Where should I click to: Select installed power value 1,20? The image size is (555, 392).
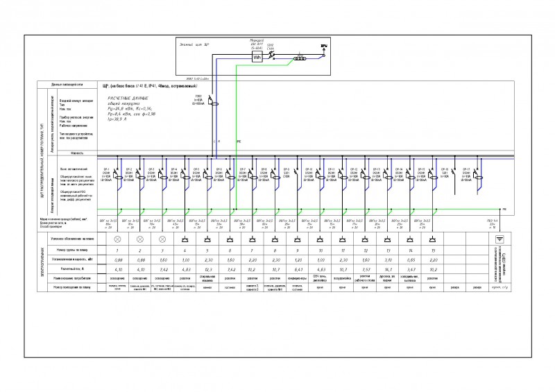[x=298, y=260]
